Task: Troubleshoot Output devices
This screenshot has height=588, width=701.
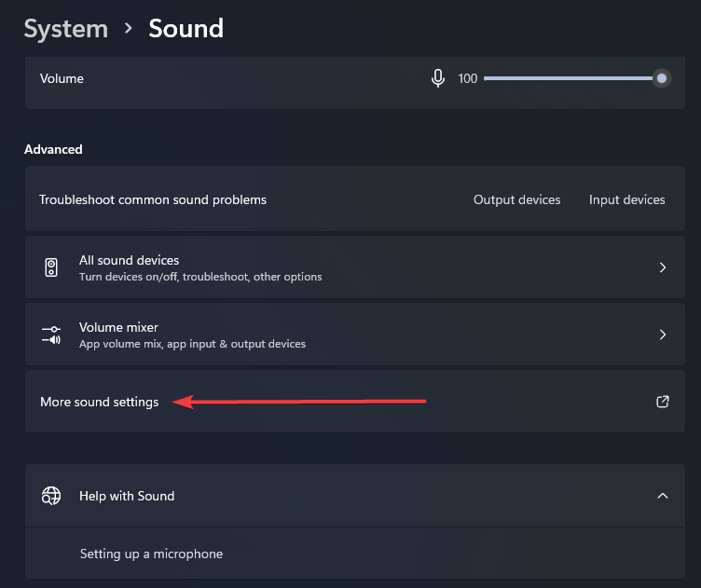Action: (516, 199)
